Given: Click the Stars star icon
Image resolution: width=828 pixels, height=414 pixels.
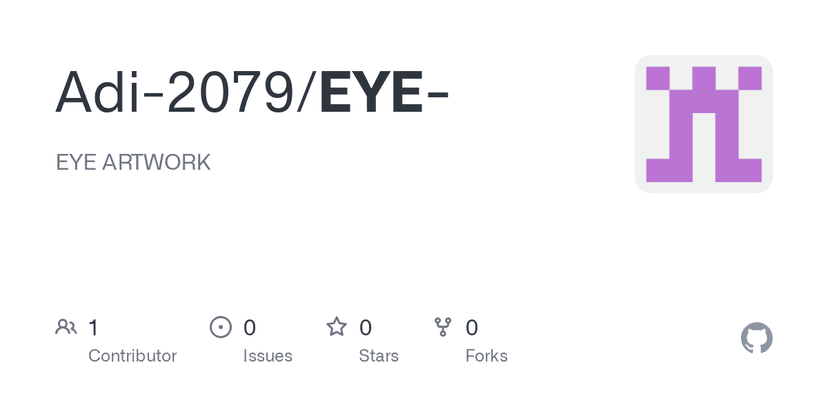Looking at the screenshot, I should coord(337,327).
